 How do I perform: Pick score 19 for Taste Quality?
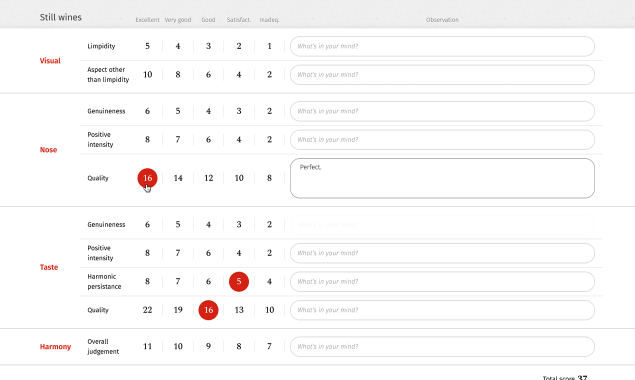(178, 310)
